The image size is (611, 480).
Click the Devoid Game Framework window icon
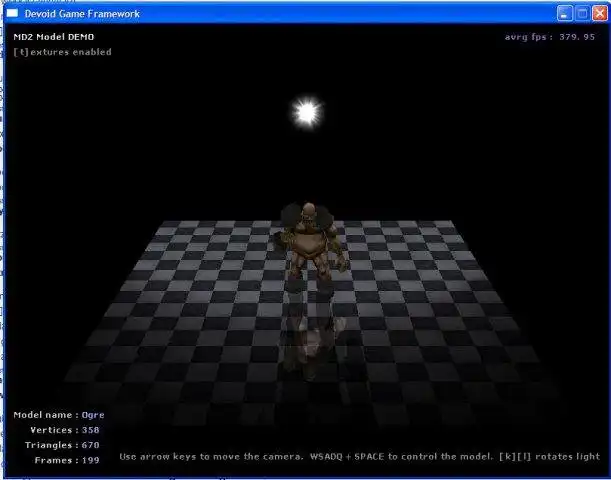click(12, 14)
